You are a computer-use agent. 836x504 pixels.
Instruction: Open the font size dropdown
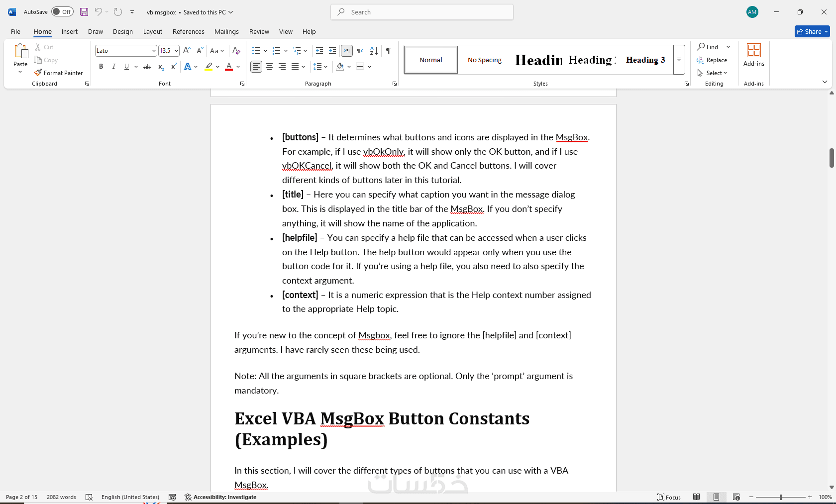tap(176, 51)
